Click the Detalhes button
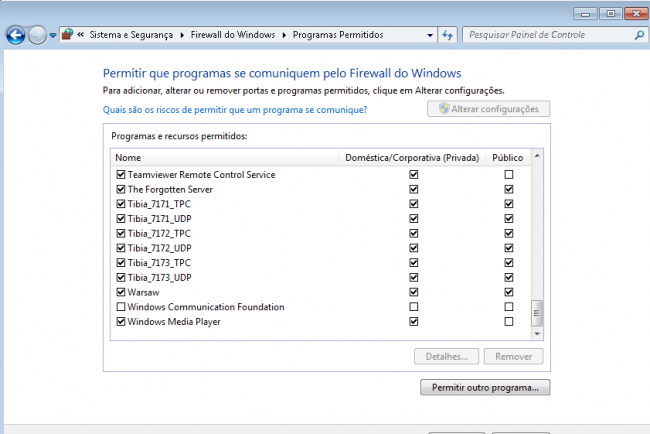The width and height of the screenshot is (650, 434). 446,356
